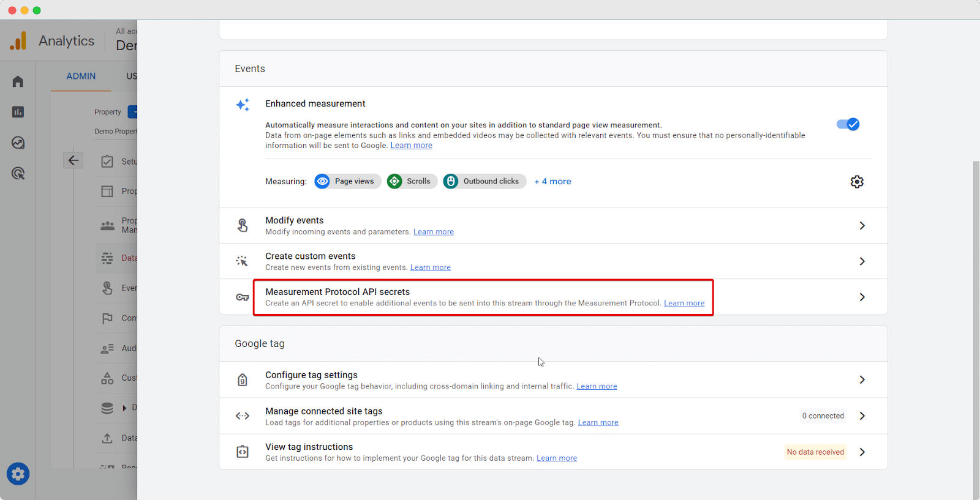Screen dimensions: 980x500
Task: Click the back arrow in admin panel
Action: point(73,160)
